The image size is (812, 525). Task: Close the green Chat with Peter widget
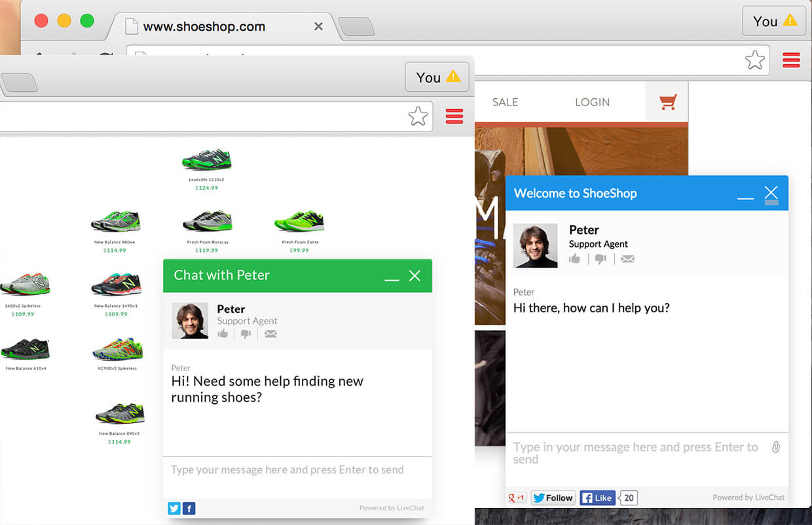(415, 276)
